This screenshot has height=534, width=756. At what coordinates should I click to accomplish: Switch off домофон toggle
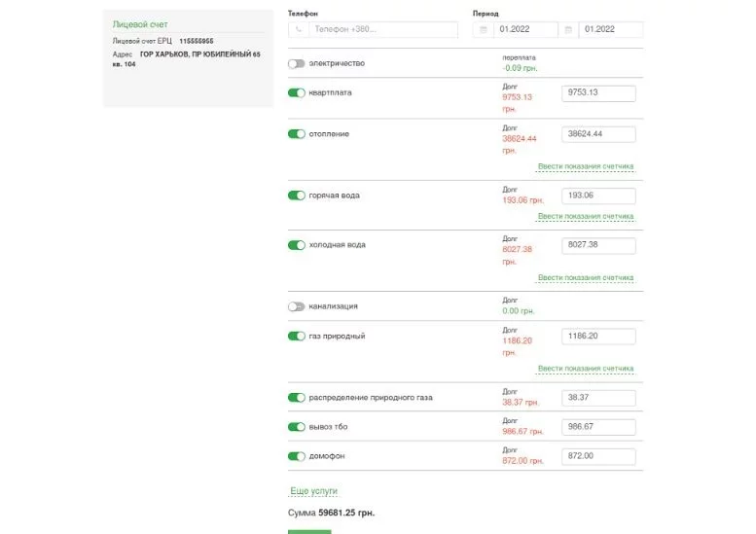(x=297, y=456)
